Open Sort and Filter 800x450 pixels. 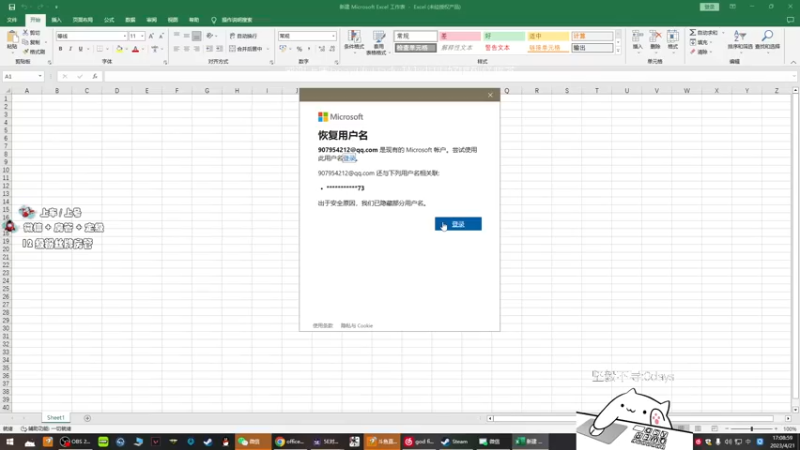pyautogui.click(x=740, y=40)
